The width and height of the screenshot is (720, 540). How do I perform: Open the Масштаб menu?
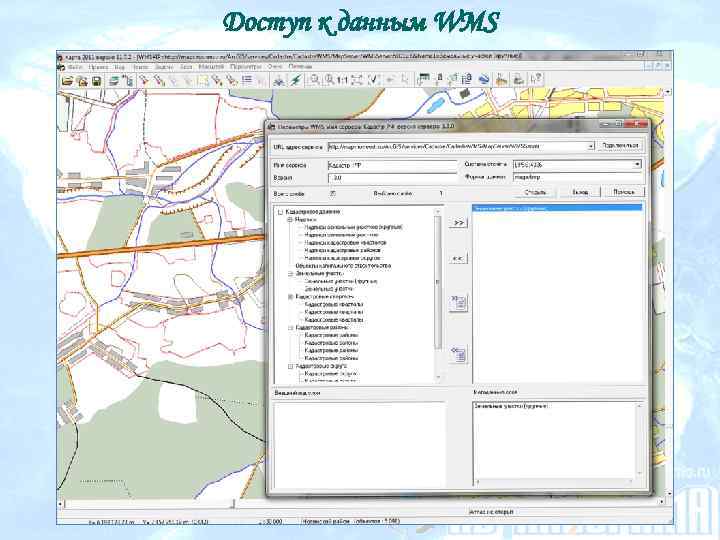pos(211,67)
